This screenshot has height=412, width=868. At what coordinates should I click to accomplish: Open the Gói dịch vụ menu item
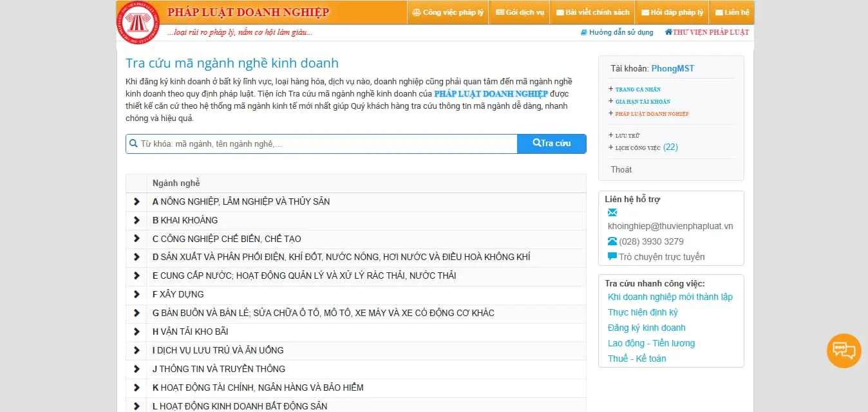click(x=520, y=12)
